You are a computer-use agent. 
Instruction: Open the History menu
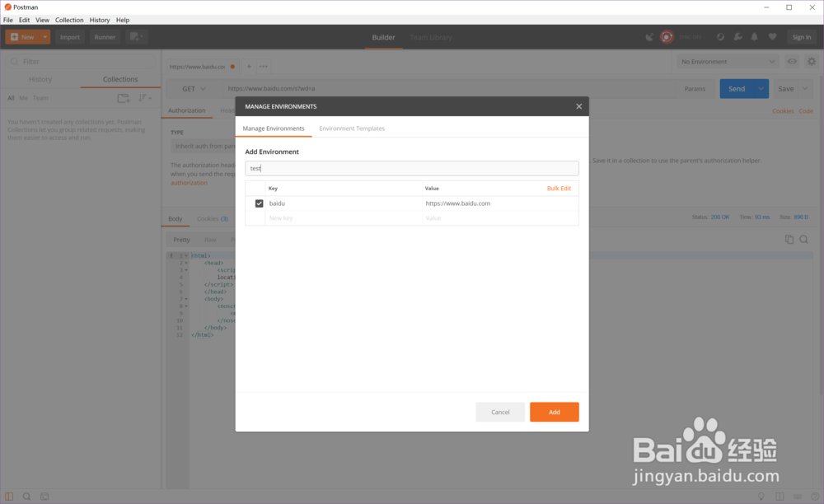100,20
